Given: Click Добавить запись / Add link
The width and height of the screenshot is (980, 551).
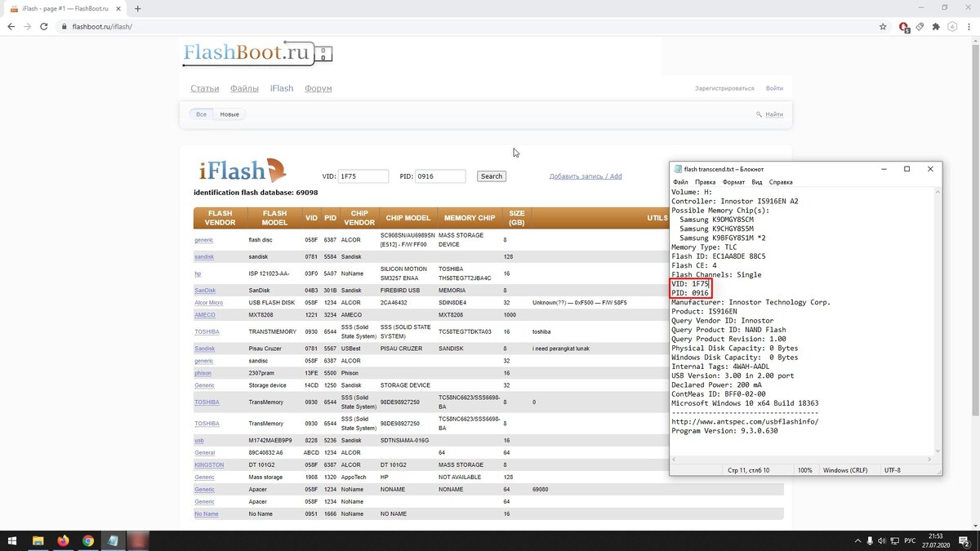Looking at the screenshot, I should click(586, 176).
